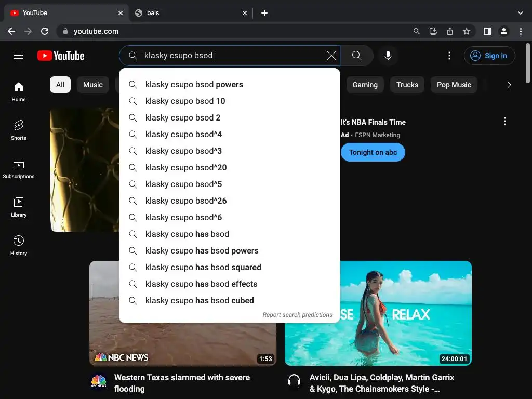Open a new tab with the plus button

[x=264, y=13]
